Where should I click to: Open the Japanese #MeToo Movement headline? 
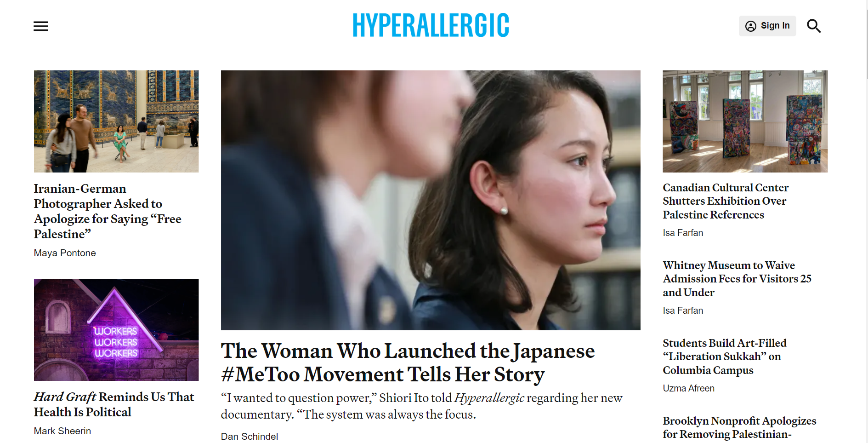(x=408, y=362)
